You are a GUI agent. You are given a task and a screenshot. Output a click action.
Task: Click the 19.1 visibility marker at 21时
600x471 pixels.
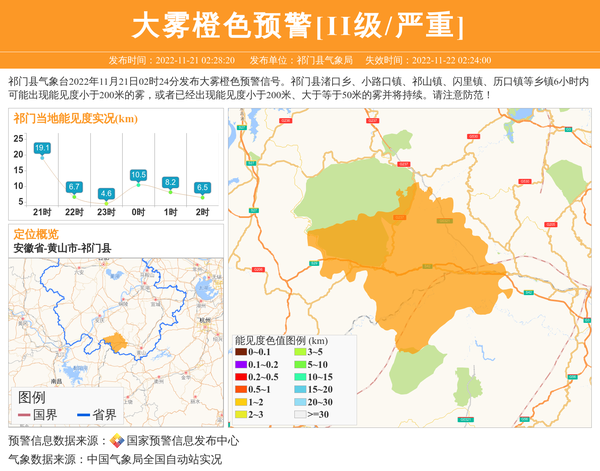42,148
